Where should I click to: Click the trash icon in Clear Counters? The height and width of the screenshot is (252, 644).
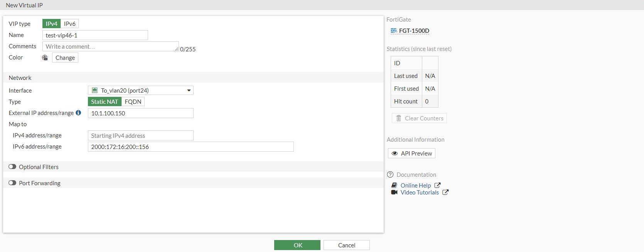coord(399,118)
